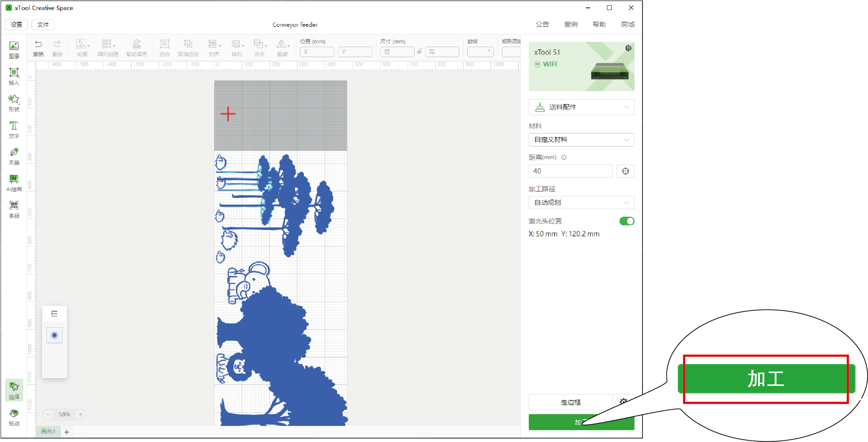Screen dimensions: 868x442
Task: Click the 走边框 framing button
Action: [571, 402]
